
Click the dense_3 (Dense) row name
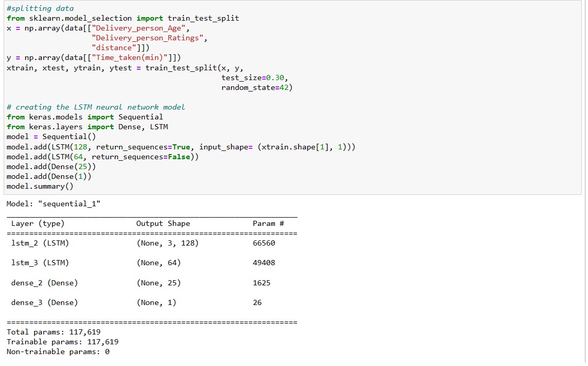[44, 302]
